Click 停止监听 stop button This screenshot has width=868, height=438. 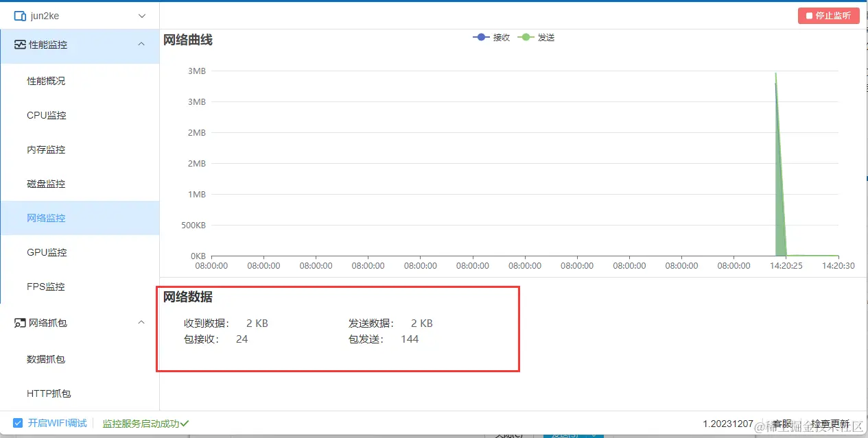[x=829, y=16]
